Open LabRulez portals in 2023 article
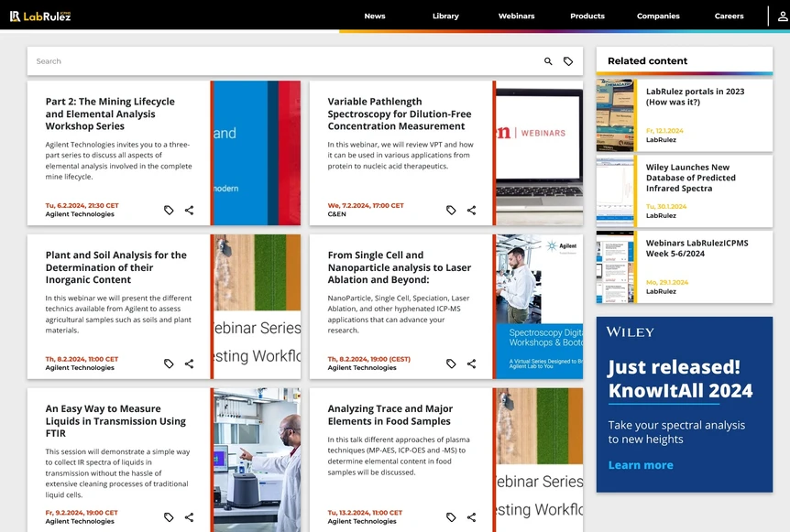Screen dimensions: 790x532 695,97
